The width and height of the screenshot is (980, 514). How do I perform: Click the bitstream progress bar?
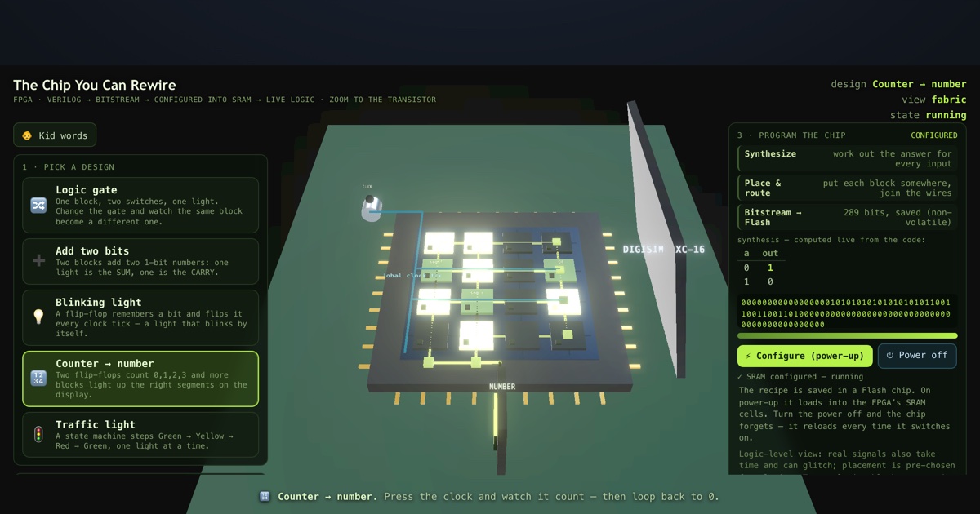coord(847,335)
